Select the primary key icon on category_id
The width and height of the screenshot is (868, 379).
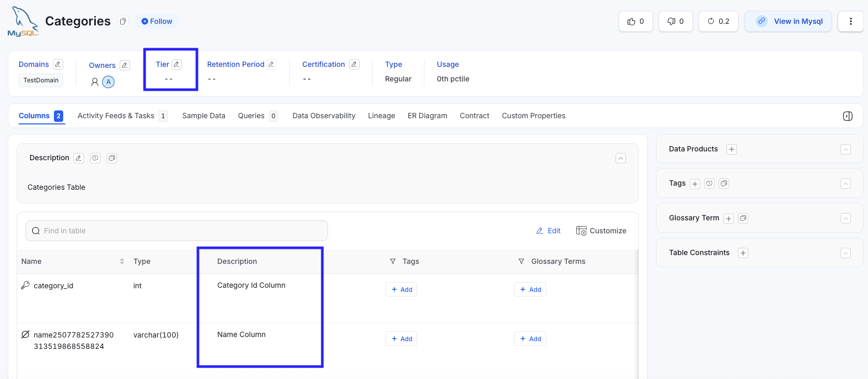pyautogui.click(x=25, y=285)
